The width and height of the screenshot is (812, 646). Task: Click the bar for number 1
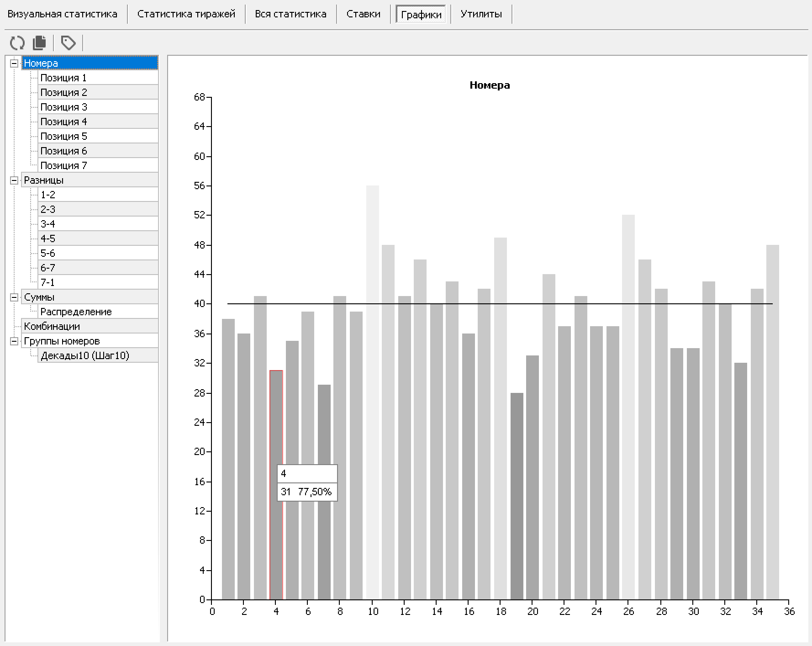pos(228,459)
